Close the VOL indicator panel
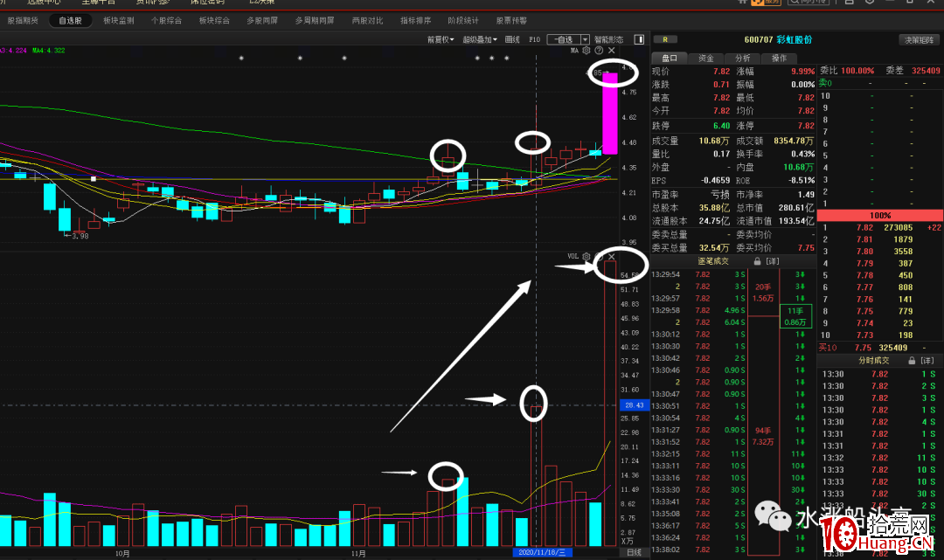 pyautogui.click(x=612, y=256)
